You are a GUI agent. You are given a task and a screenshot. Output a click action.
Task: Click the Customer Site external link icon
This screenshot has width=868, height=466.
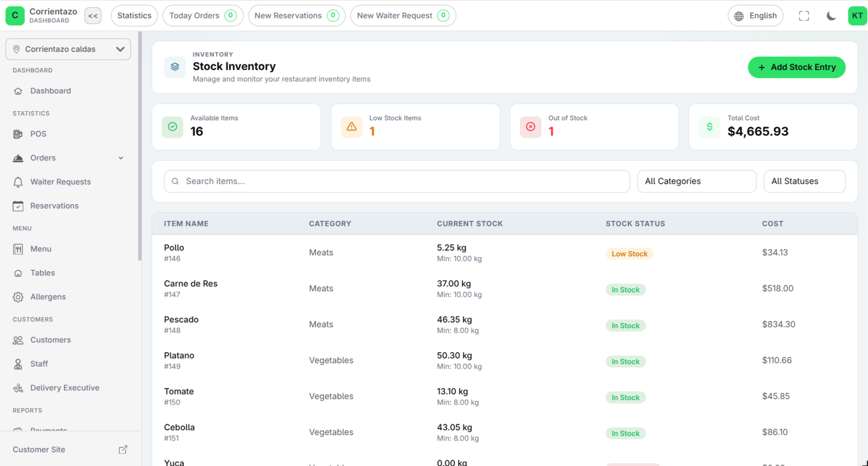(x=123, y=450)
